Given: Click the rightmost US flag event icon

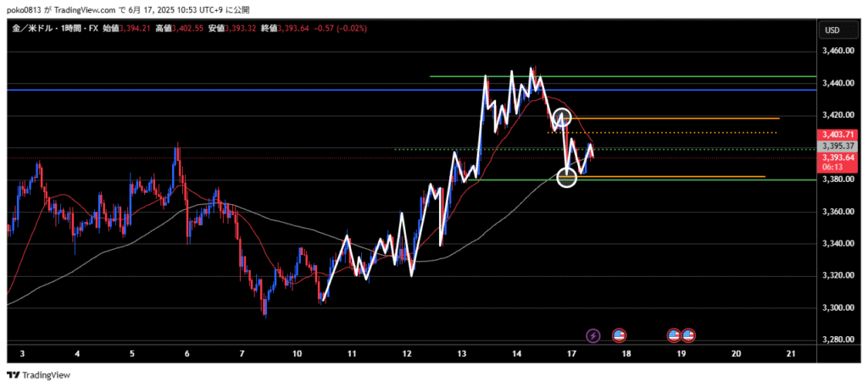Looking at the screenshot, I should click(x=688, y=335).
